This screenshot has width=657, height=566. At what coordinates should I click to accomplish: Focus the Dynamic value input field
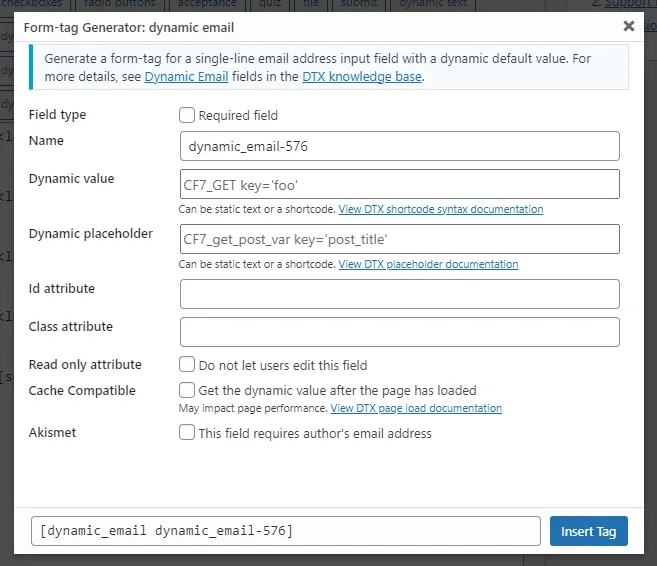point(400,184)
